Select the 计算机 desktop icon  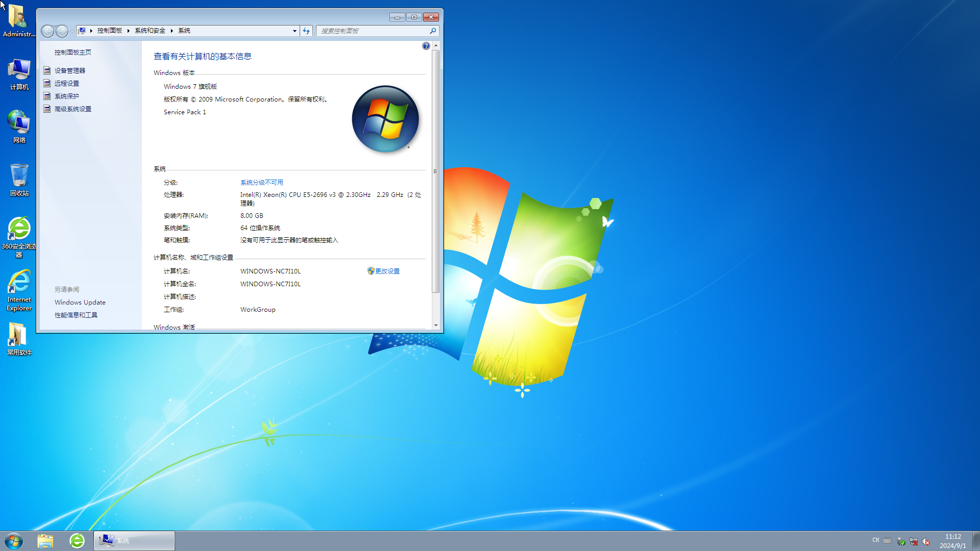coord(19,74)
